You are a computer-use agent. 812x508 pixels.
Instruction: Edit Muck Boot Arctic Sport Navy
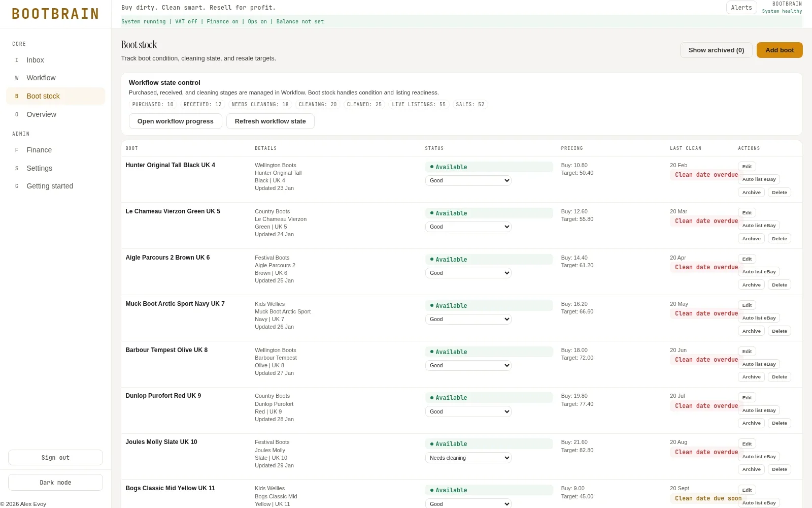(x=747, y=305)
